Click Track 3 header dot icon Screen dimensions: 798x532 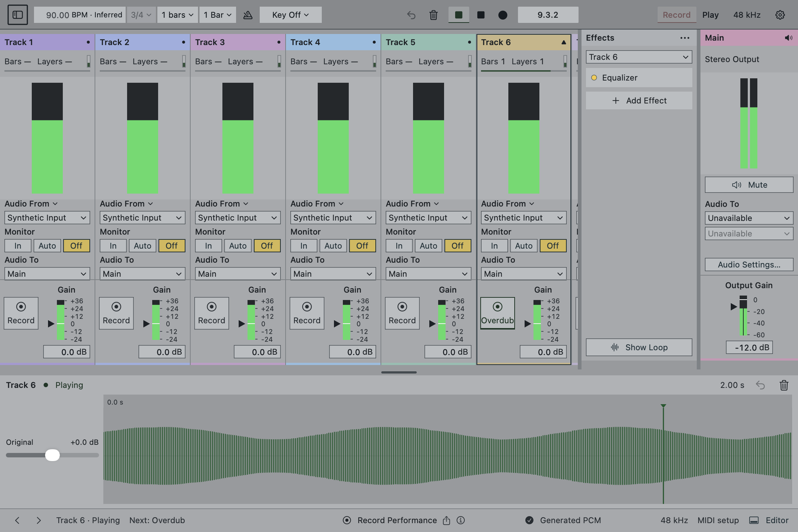click(x=279, y=42)
